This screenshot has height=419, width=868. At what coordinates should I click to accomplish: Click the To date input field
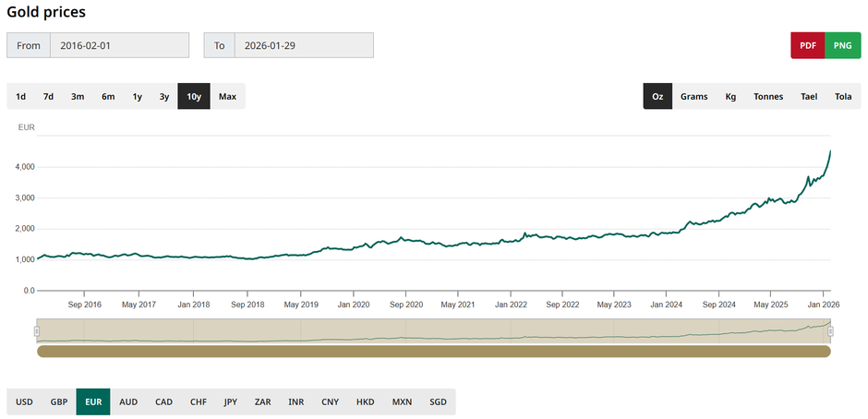tap(304, 45)
